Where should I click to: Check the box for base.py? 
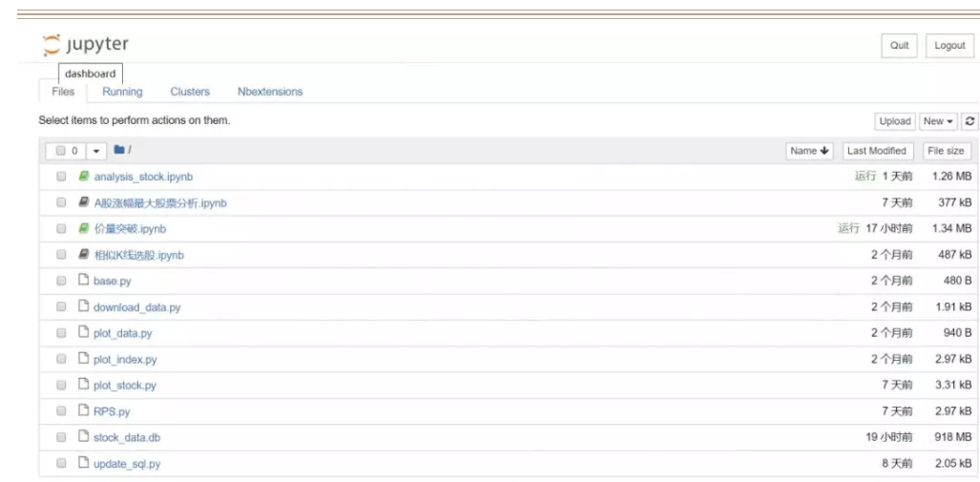click(61, 282)
